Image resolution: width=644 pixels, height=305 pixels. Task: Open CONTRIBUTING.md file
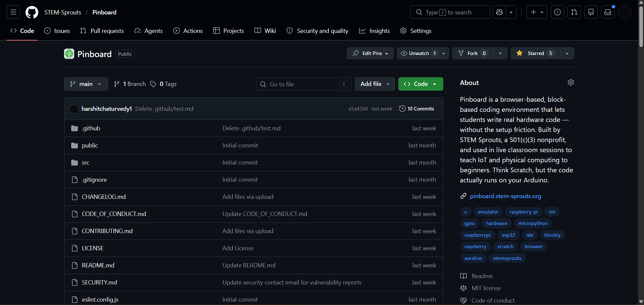[107, 231]
